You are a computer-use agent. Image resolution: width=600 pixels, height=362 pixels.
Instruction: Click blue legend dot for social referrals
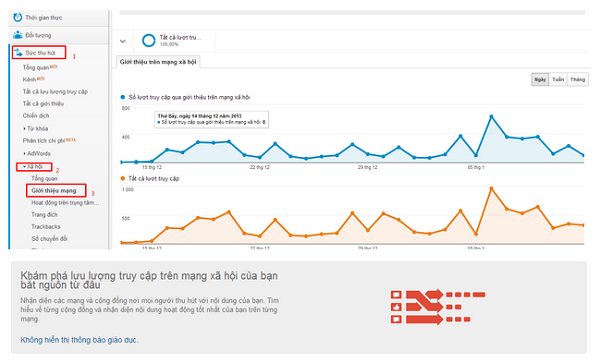[122, 97]
